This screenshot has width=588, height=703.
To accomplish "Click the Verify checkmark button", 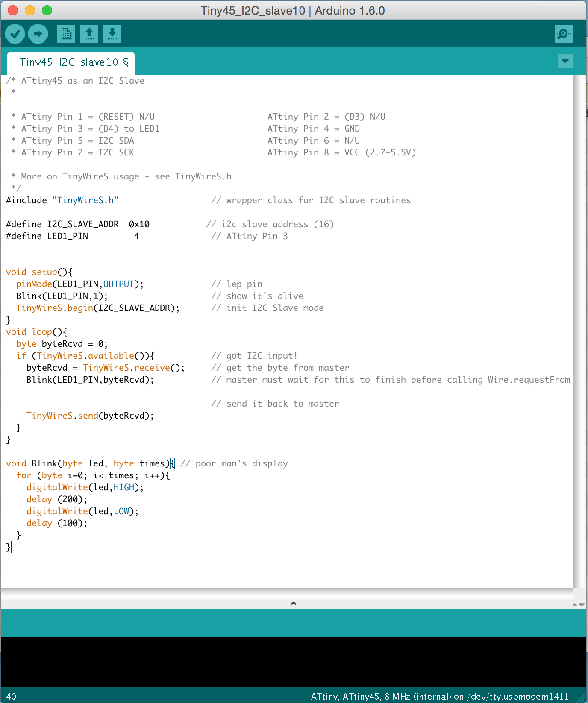I will click(x=15, y=34).
